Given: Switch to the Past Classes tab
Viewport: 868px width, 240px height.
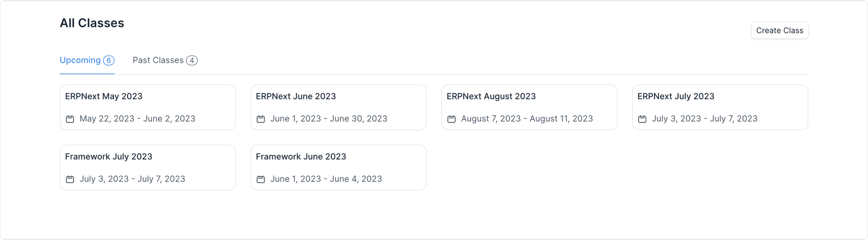Looking at the screenshot, I should (x=165, y=61).
